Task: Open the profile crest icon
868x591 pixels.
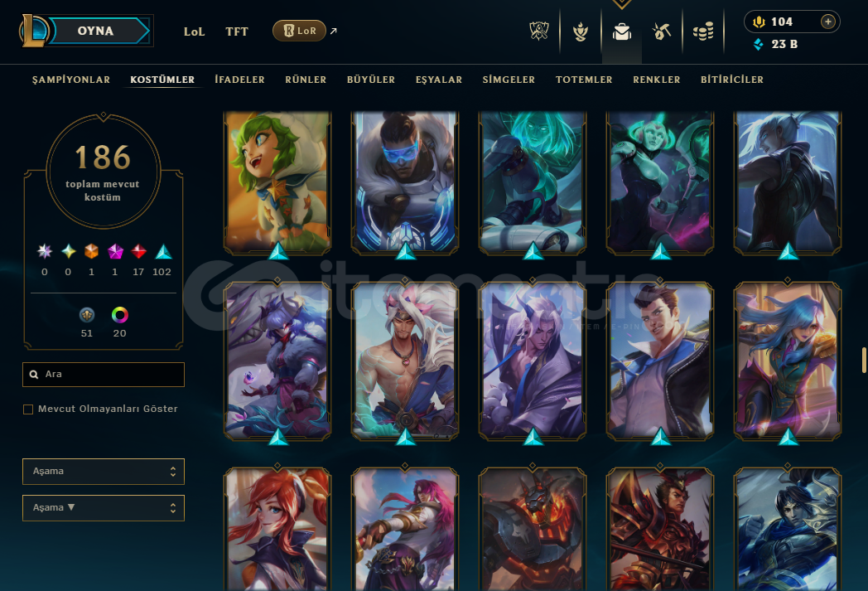Action: point(580,31)
